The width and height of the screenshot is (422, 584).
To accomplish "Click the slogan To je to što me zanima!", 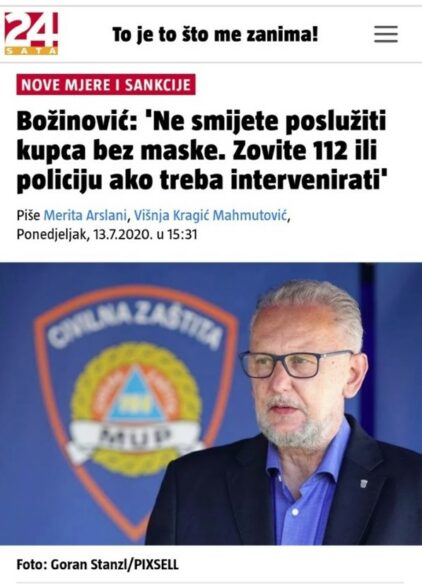I will click(215, 35).
